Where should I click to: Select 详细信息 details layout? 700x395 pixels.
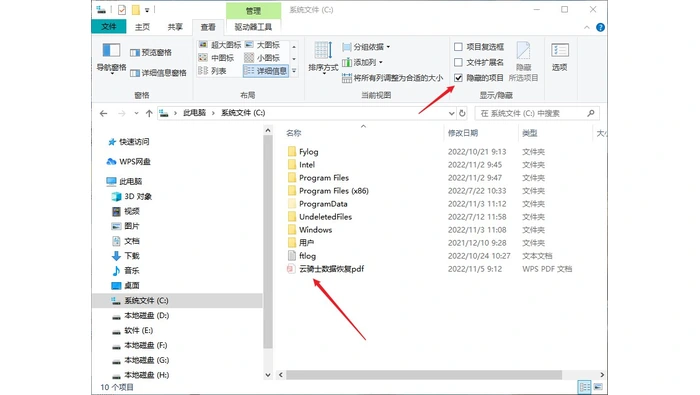(266, 71)
